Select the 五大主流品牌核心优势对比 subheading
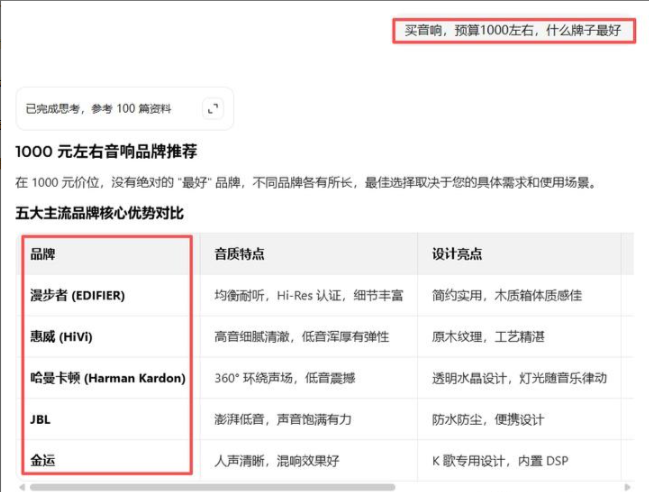Viewport: 649px width, 492px height. 100,213
